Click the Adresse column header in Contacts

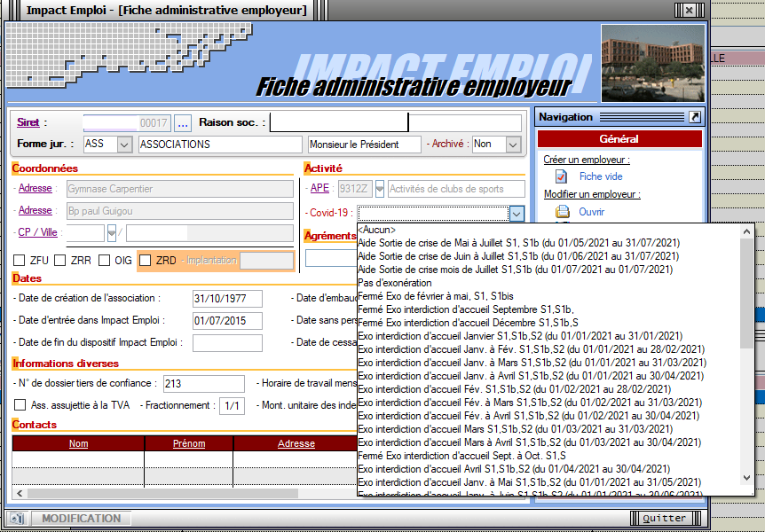tap(296, 443)
